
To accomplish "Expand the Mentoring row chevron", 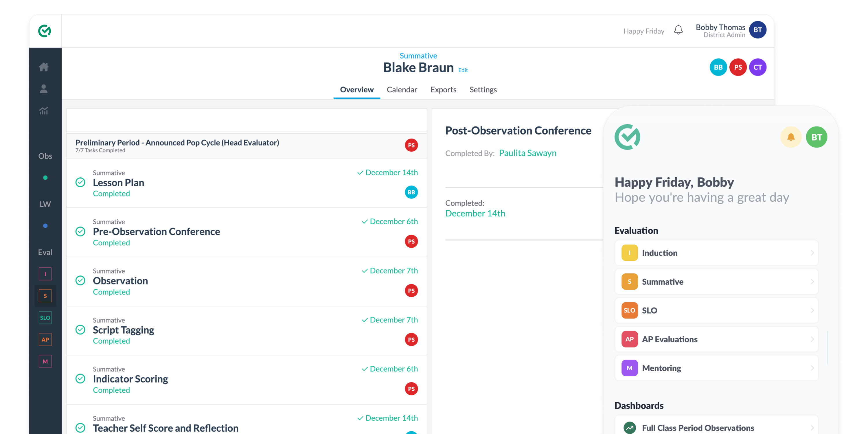I will pyautogui.click(x=812, y=368).
